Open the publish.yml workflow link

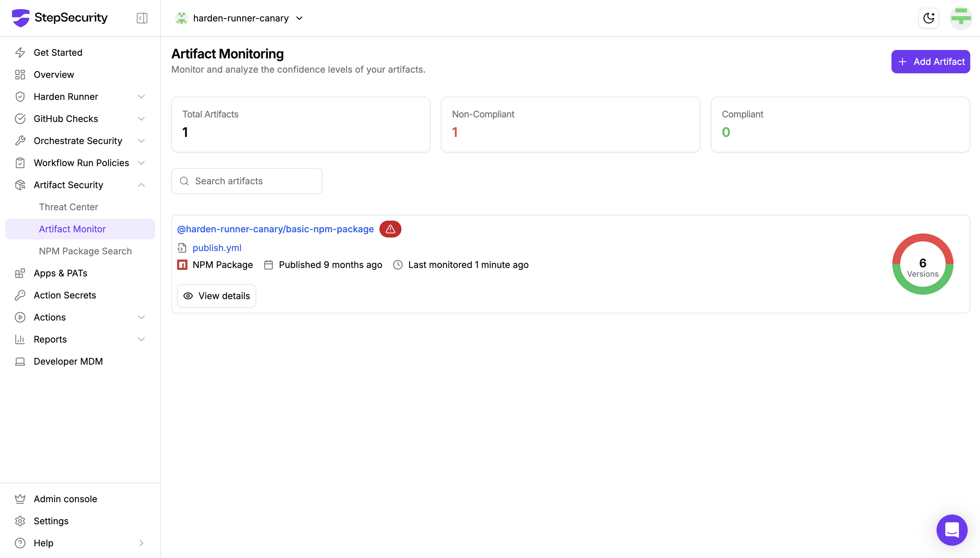click(217, 248)
